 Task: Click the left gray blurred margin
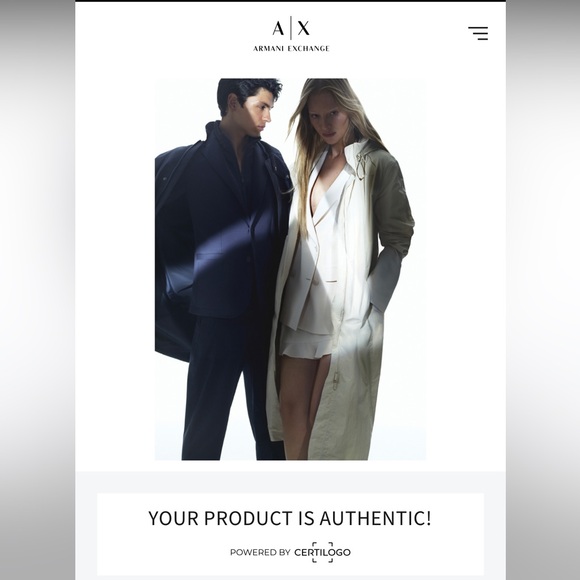click(x=37, y=290)
